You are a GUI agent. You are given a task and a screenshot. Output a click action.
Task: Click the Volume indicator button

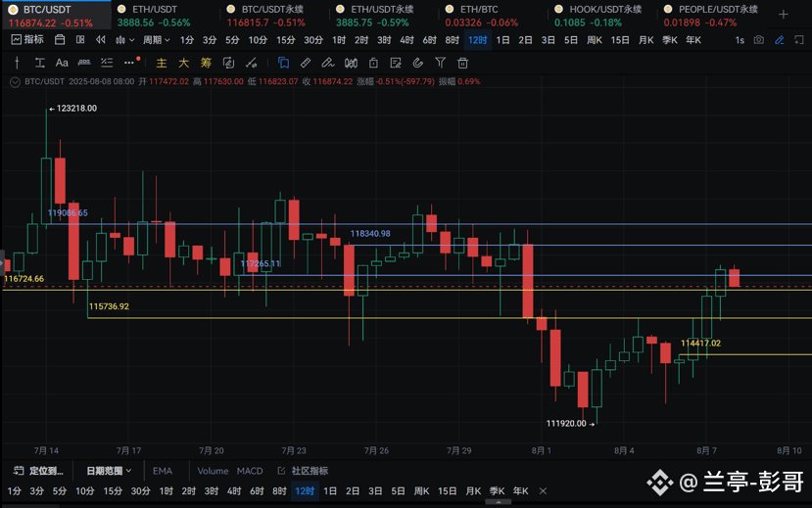(213, 471)
